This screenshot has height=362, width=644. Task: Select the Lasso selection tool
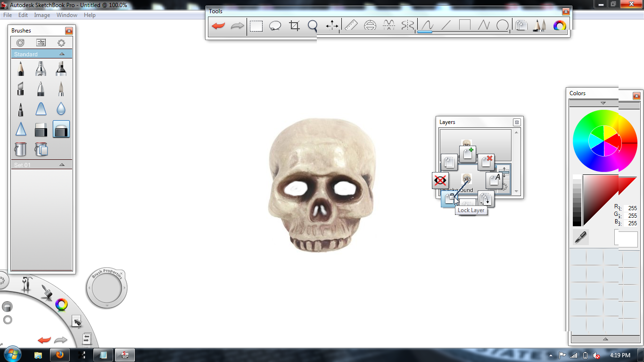(275, 26)
